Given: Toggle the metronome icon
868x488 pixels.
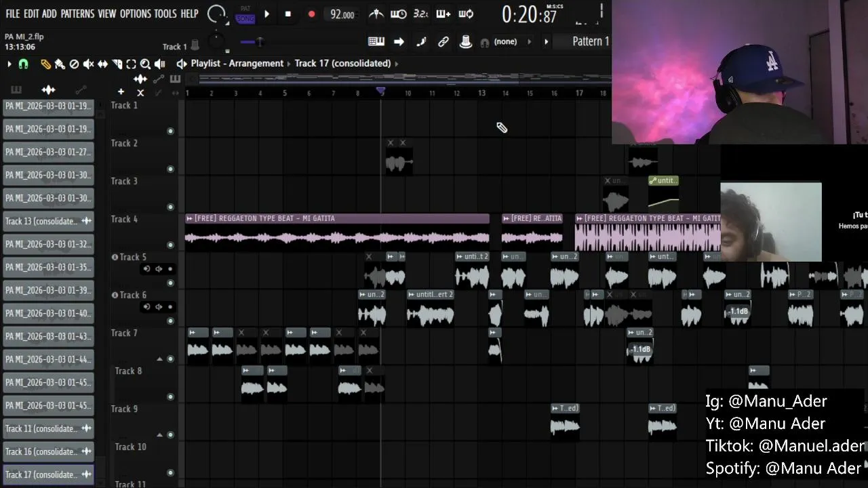Looking at the screenshot, I should (376, 14).
